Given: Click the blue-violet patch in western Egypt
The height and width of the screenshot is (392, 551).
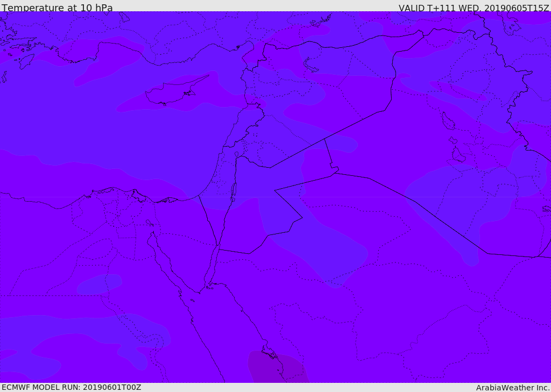Looking at the screenshot, I should (100, 284).
